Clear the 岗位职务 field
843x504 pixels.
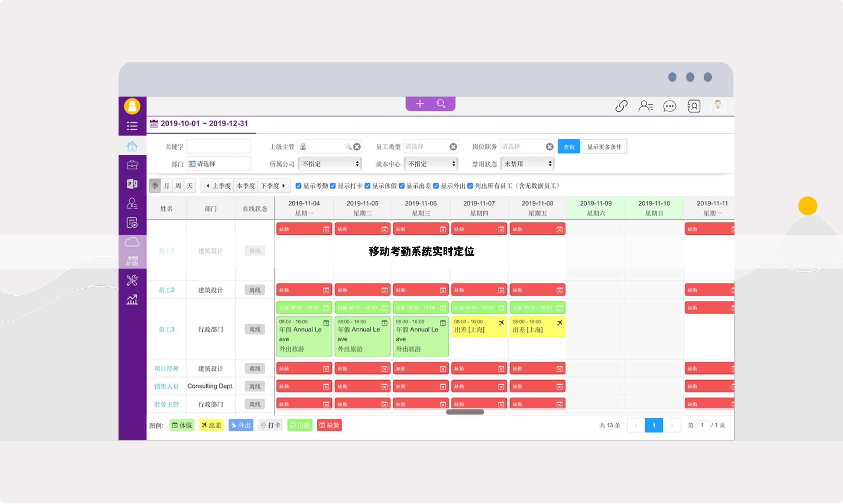click(x=550, y=147)
